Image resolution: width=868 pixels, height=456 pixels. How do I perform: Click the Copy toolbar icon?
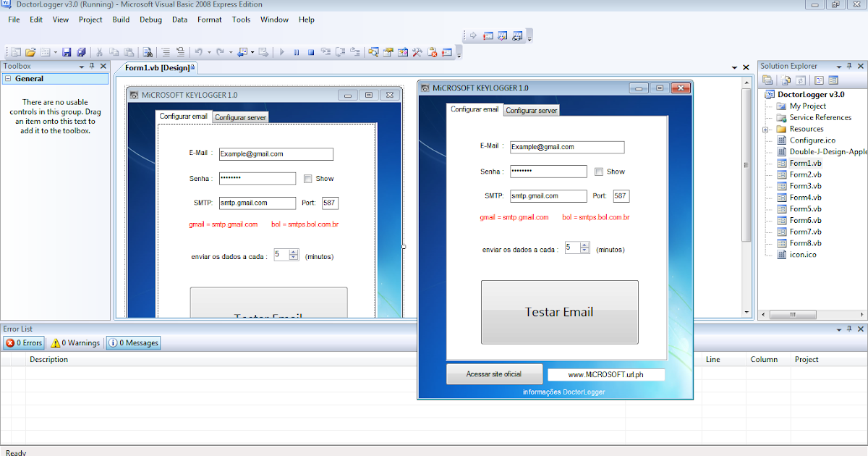(x=114, y=52)
